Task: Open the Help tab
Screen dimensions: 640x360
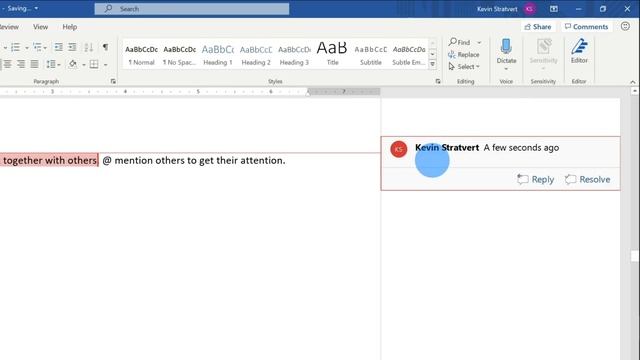Action: coord(69,27)
